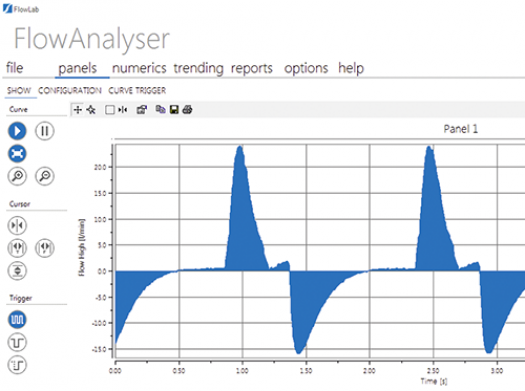The image size is (525, 391).
Task: Select the falling-edge trigger icon
Action: point(17,342)
